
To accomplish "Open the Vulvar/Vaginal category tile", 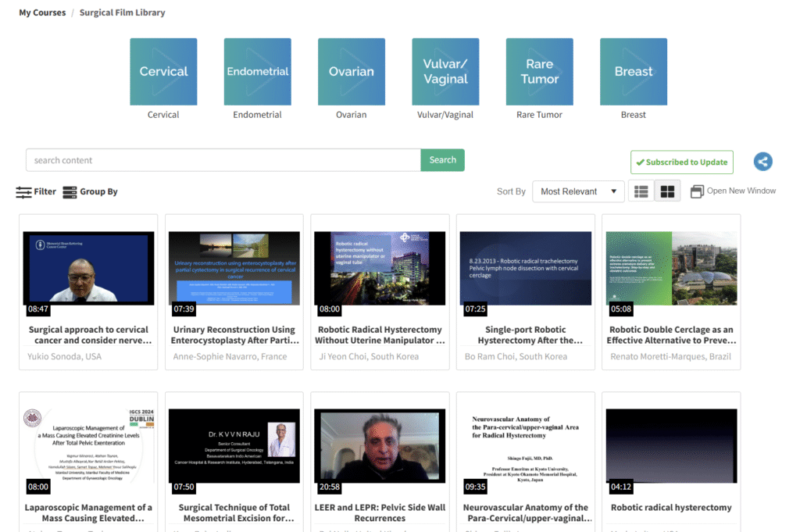I will 445,72.
